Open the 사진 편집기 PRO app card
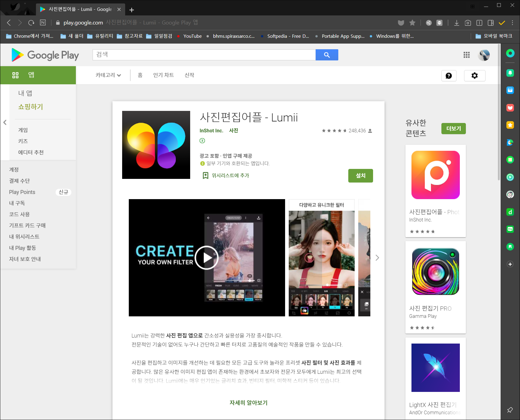Viewport: 520px width, 420px height. 435,287
